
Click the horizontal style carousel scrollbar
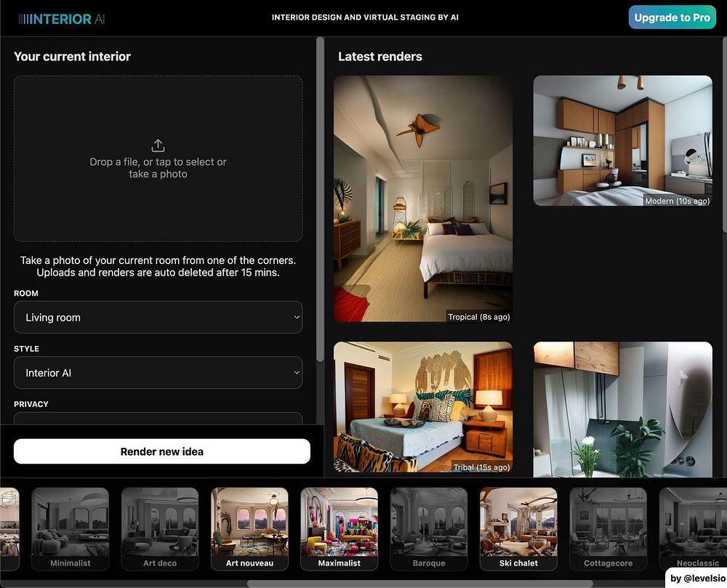coord(419,584)
